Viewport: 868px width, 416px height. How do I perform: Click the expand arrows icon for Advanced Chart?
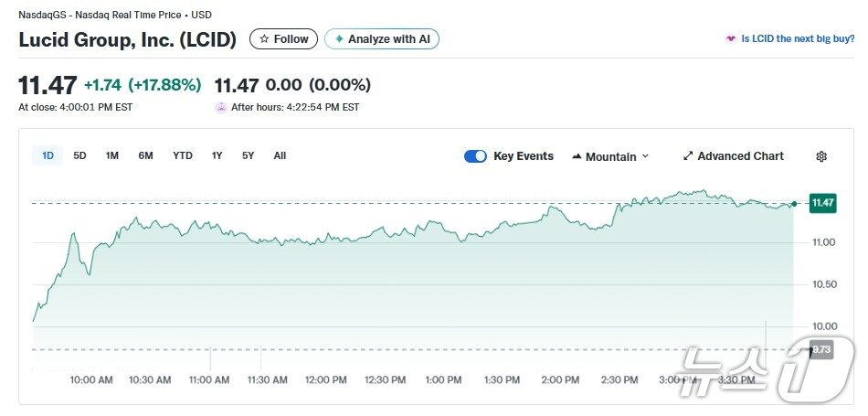(x=688, y=156)
